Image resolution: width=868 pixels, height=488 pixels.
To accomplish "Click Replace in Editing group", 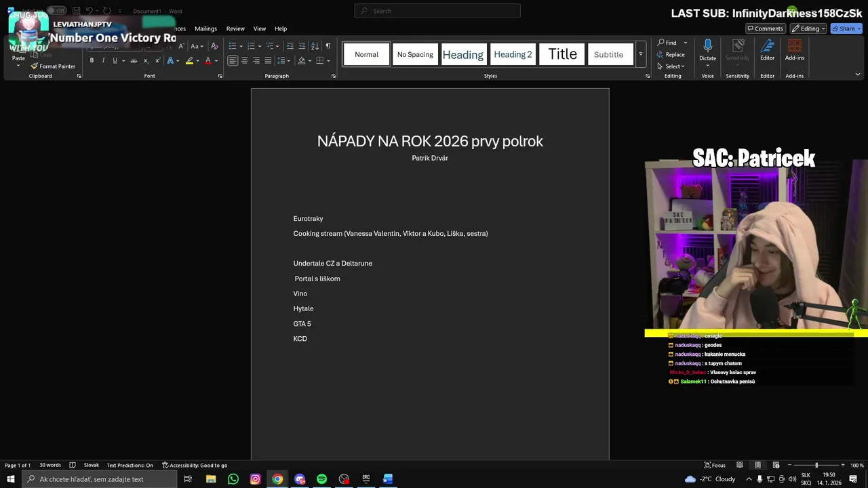I will [671, 55].
